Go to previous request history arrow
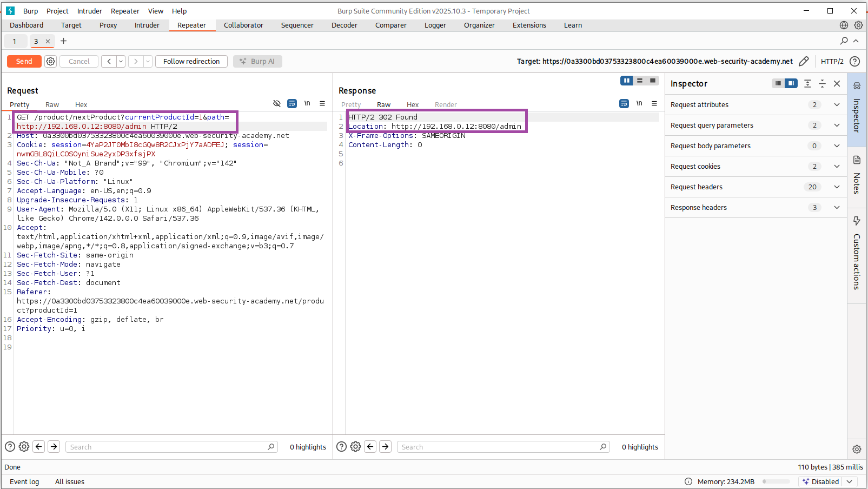868x489 pixels. [x=109, y=62]
